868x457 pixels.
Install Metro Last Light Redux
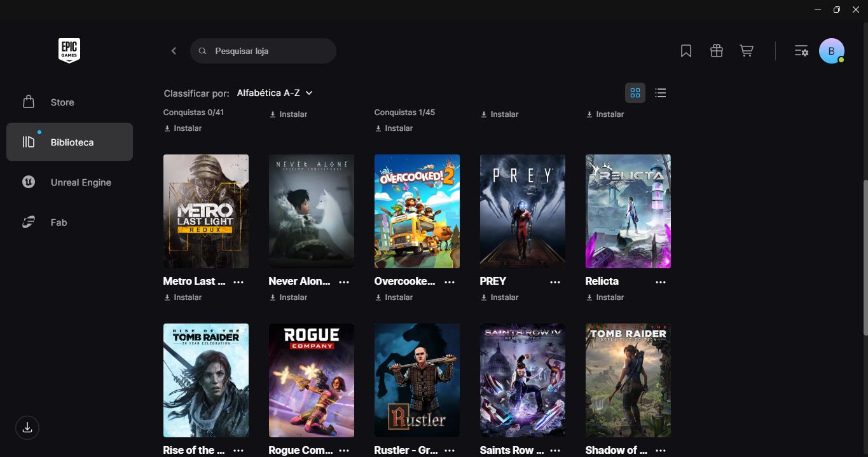pyautogui.click(x=183, y=297)
